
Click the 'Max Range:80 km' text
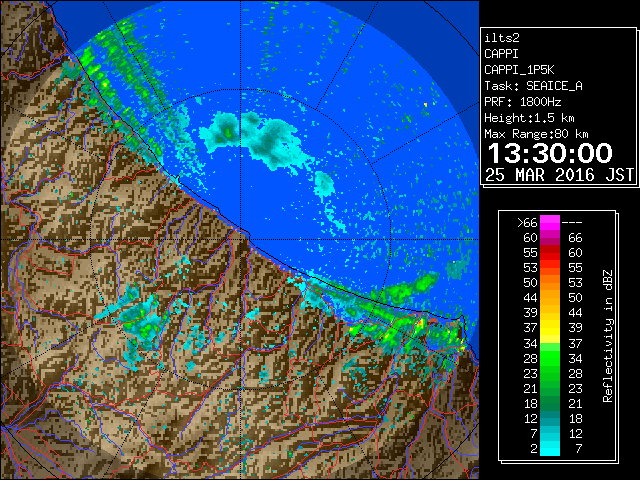(x=536, y=134)
